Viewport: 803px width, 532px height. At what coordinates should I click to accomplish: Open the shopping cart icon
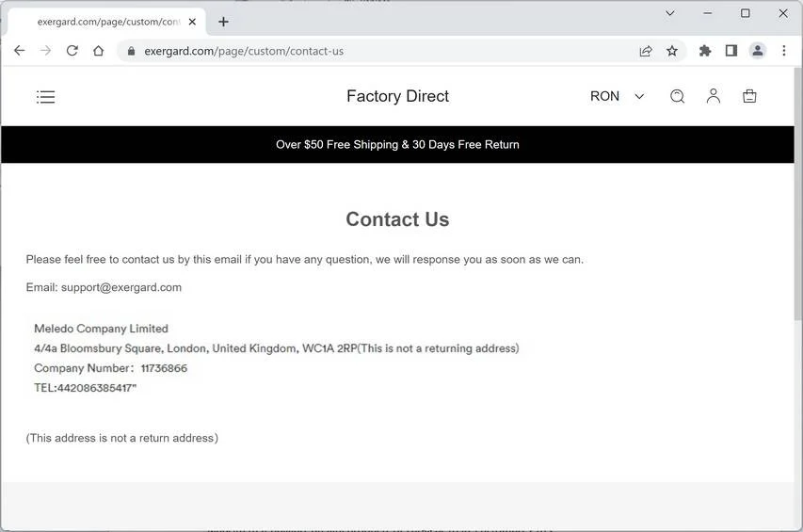pos(749,96)
